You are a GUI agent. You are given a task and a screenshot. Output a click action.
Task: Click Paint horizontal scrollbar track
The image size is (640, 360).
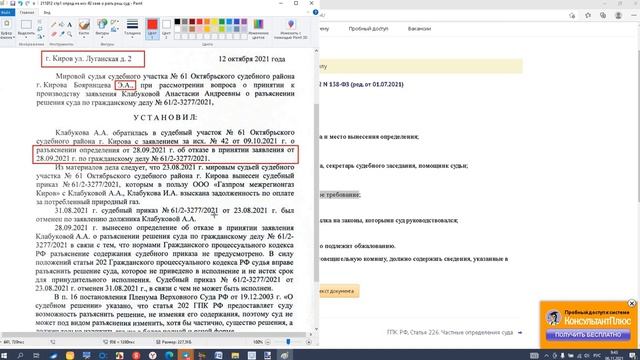[154, 335]
